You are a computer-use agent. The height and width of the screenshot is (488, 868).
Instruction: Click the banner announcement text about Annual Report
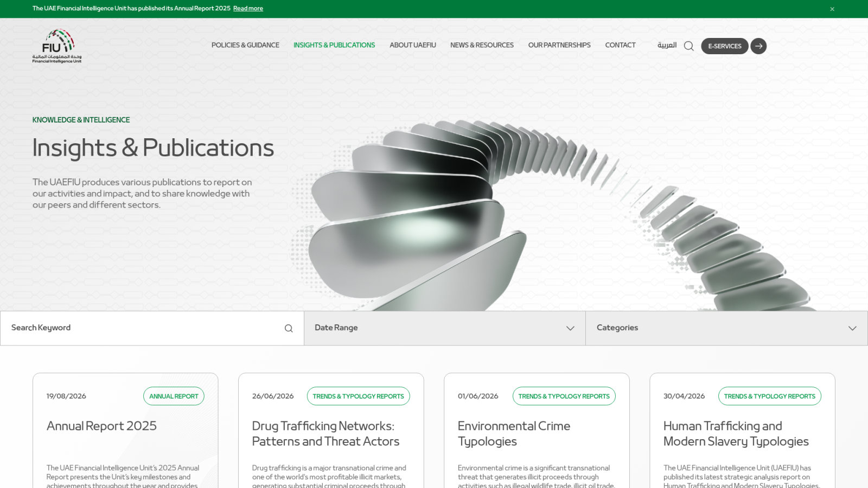[131, 9]
